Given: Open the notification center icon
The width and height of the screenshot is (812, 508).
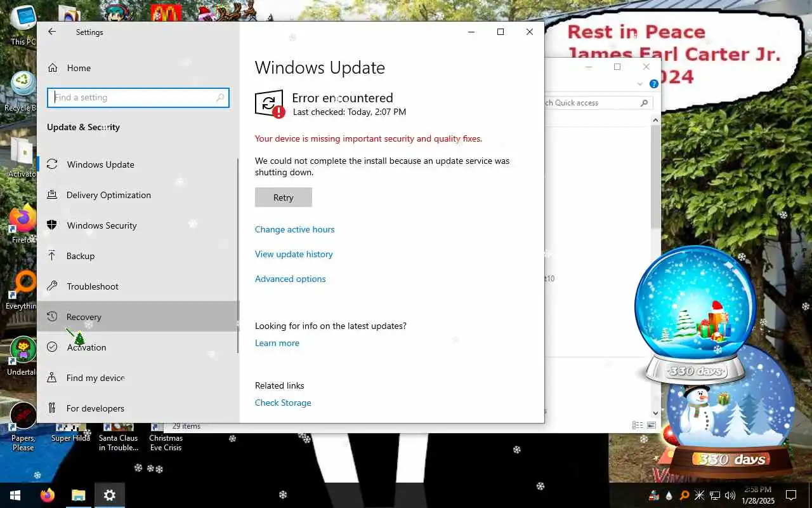Looking at the screenshot, I should point(791,495).
